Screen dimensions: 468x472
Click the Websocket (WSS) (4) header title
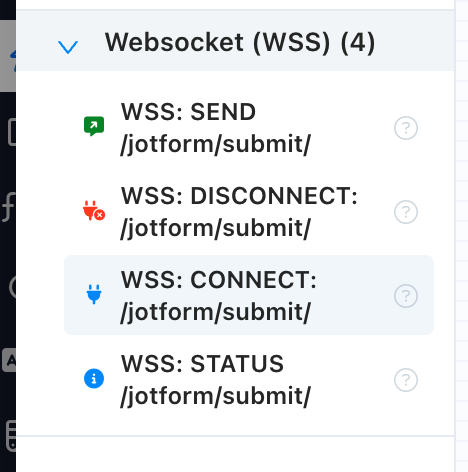(240, 42)
